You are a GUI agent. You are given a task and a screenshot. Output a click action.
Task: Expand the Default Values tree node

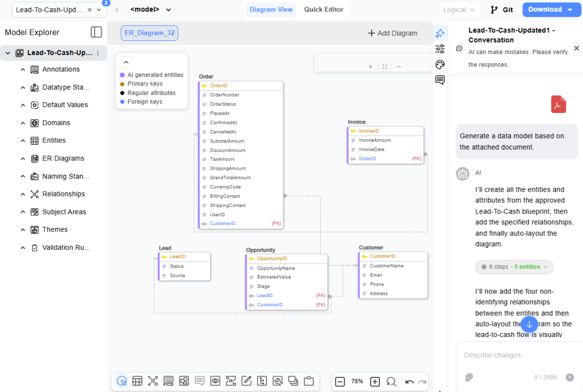point(23,105)
